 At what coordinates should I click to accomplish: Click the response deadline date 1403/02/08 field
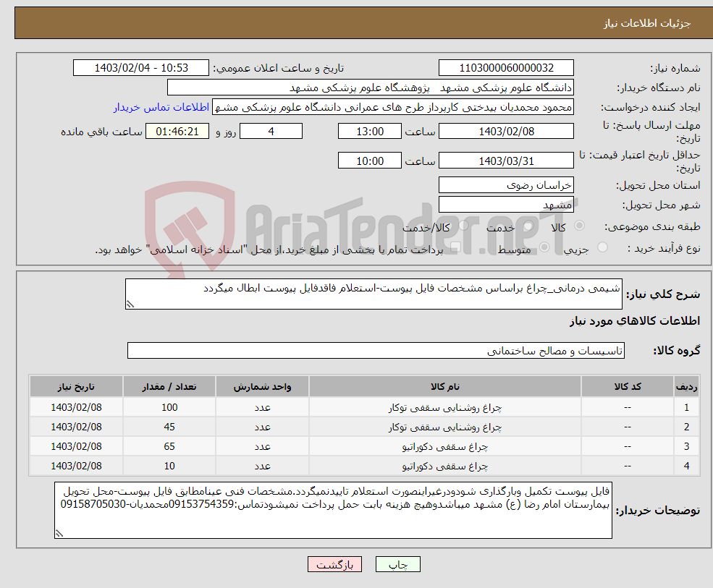[x=506, y=132]
